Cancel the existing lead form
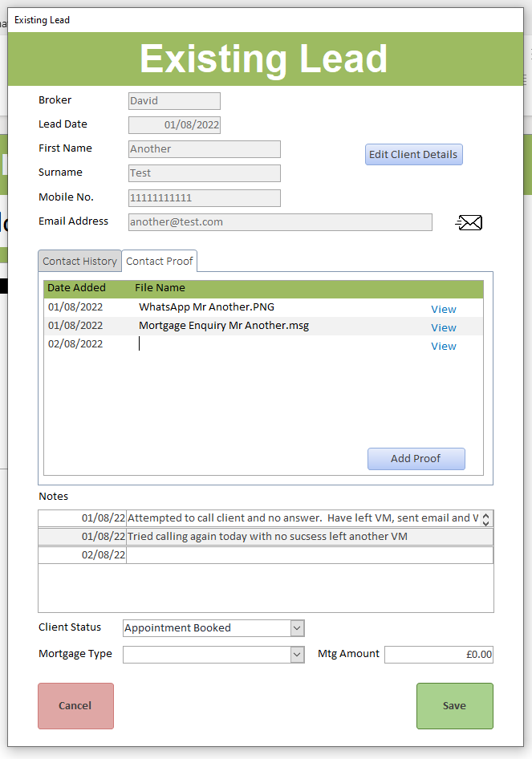 [75, 706]
